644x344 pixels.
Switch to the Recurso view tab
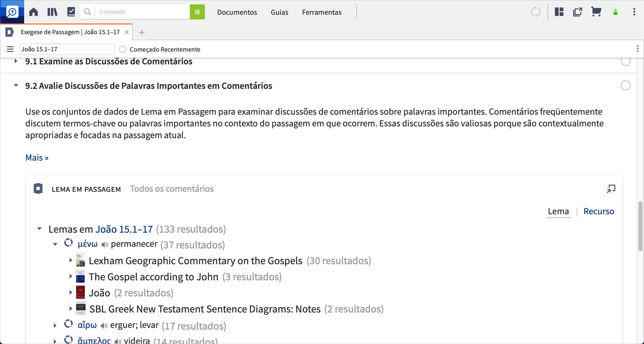click(599, 211)
